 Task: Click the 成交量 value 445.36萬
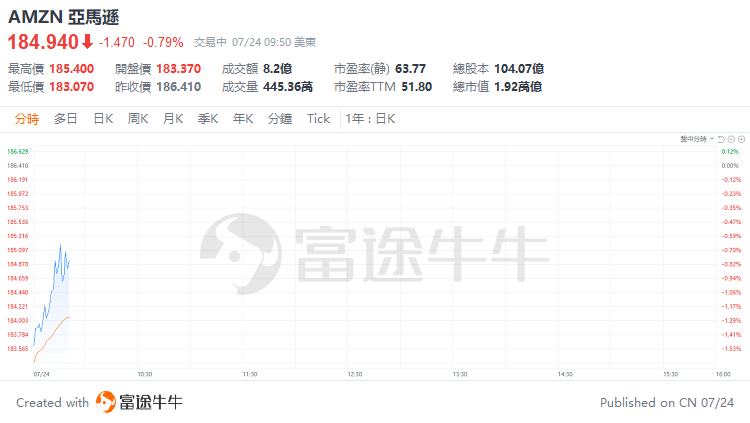coord(288,87)
